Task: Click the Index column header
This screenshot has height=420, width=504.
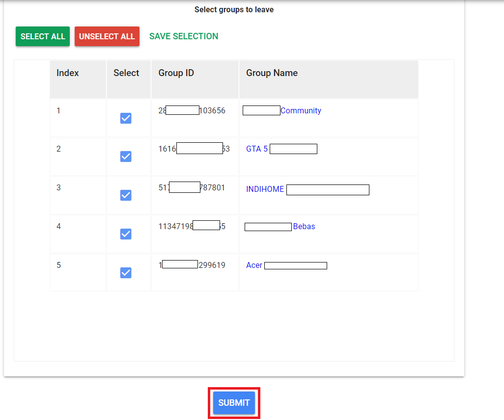Action: tap(68, 73)
